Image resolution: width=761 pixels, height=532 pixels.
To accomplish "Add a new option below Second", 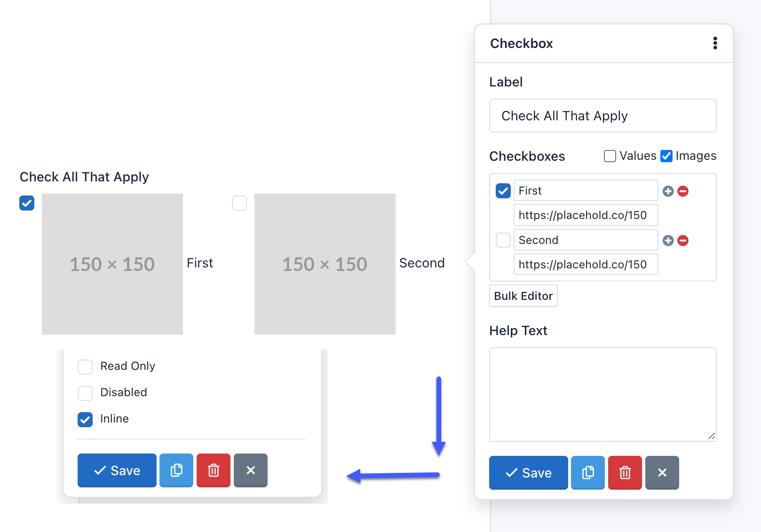I will point(668,240).
